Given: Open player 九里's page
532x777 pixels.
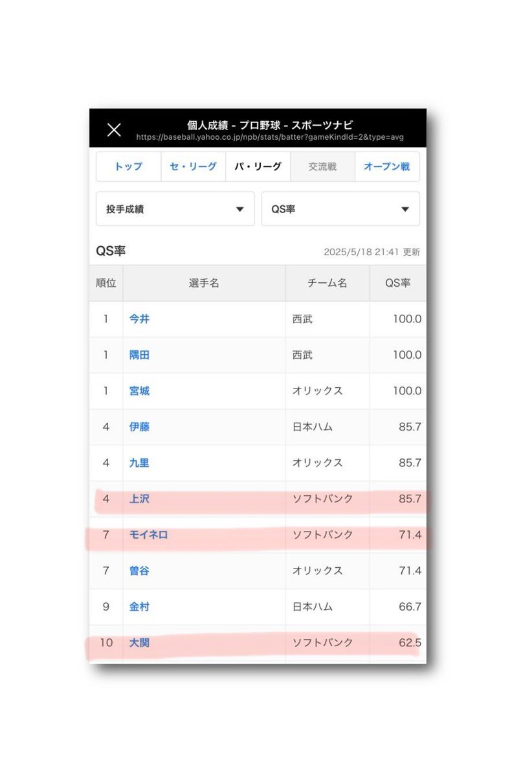Looking at the screenshot, I should tap(139, 463).
